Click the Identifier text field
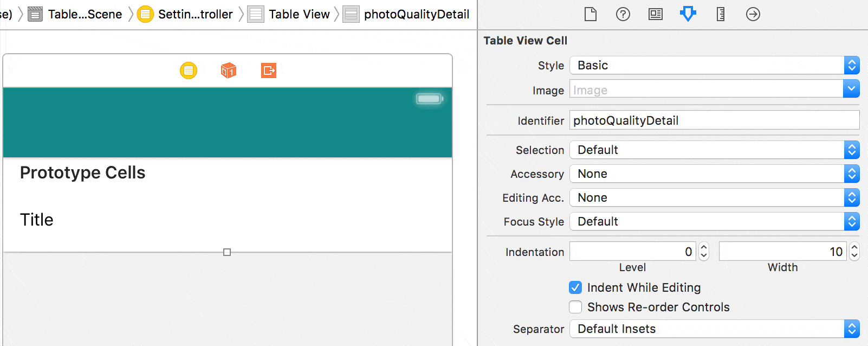The width and height of the screenshot is (868, 346). tap(714, 120)
